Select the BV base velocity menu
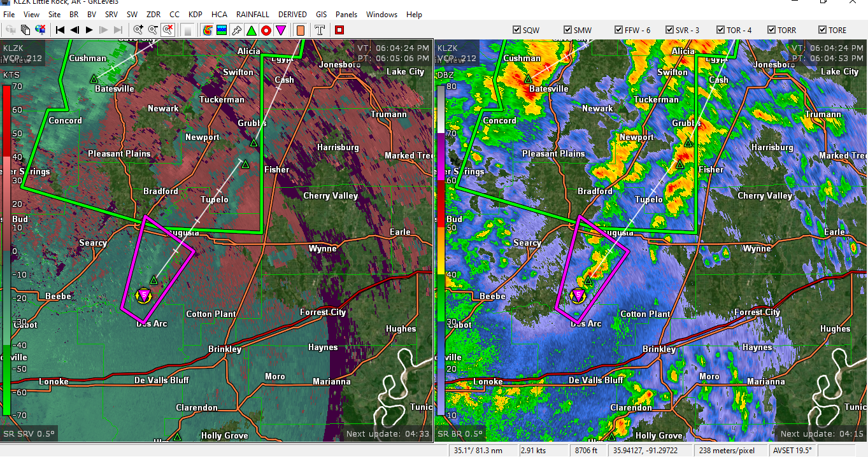868x457 pixels. (x=92, y=15)
